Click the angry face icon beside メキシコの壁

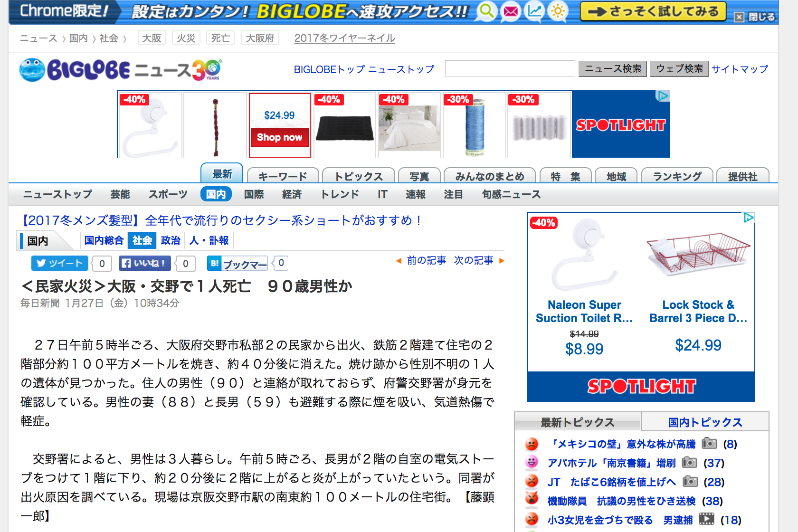coord(532,444)
